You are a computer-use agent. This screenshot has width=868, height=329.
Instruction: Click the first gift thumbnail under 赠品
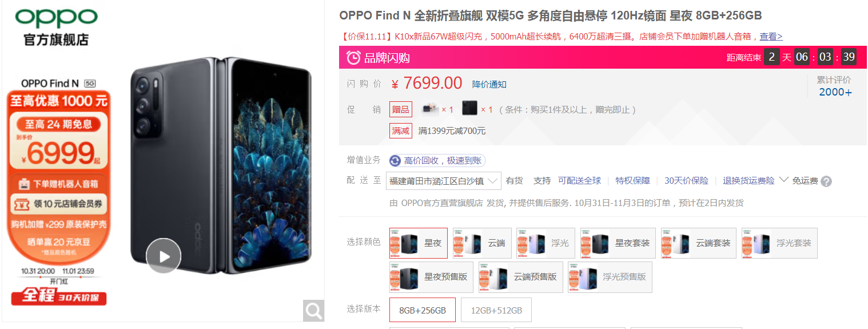point(430,109)
